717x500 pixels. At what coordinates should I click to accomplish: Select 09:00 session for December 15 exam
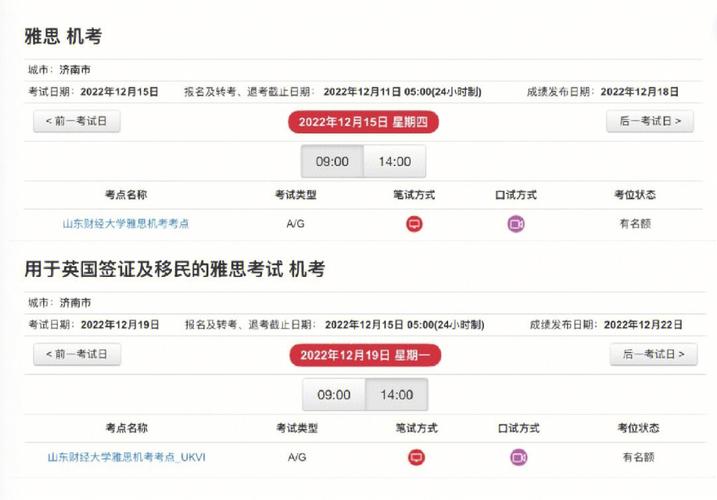[332, 161]
